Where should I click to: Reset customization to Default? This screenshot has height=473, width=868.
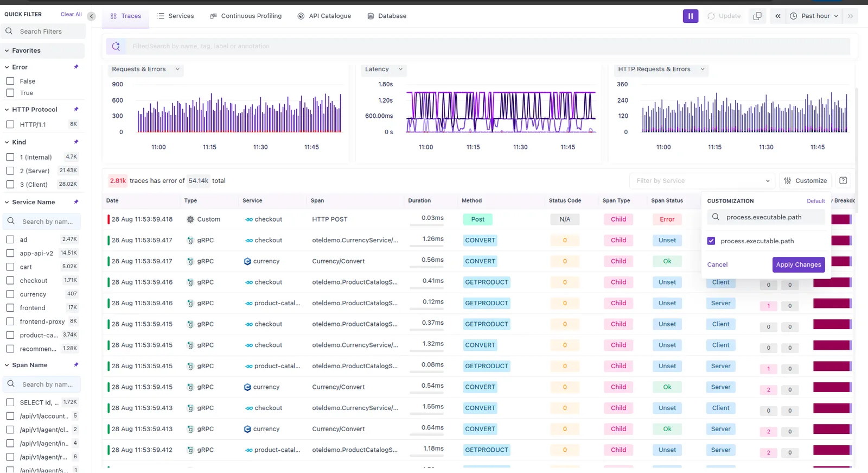[x=815, y=201]
